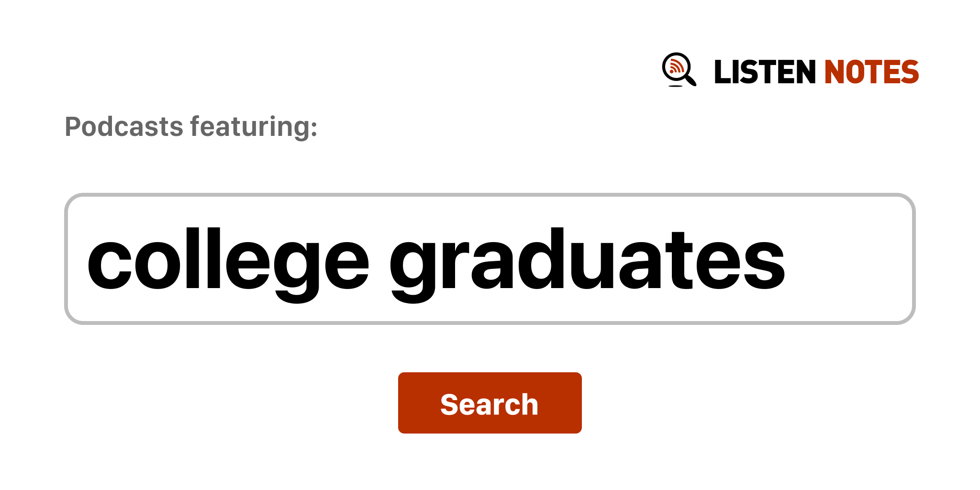
Task: Click the word "graduates" in the search box
Action: (x=587, y=261)
